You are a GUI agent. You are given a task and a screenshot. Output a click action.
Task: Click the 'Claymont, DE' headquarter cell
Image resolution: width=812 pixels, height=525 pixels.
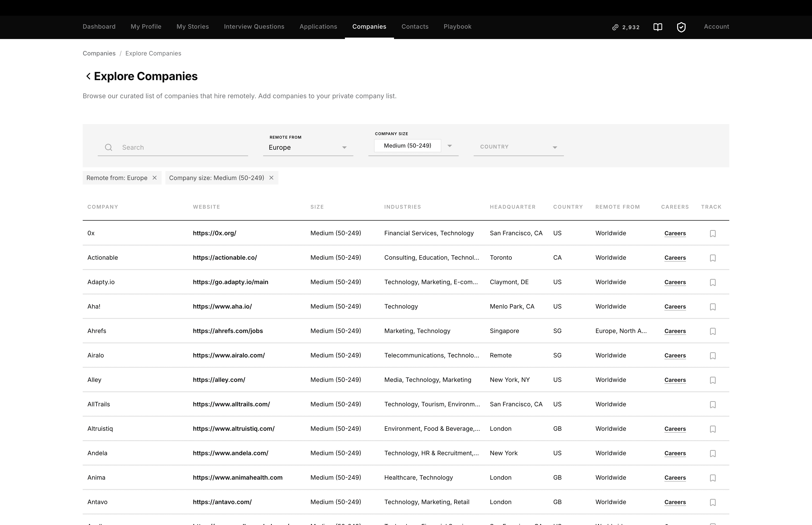(x=509, y=282)
